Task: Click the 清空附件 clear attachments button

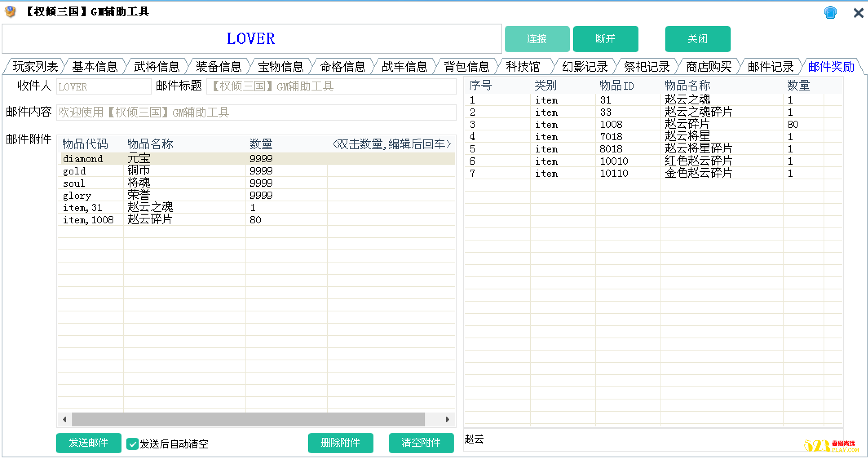Action: (421, 443)
